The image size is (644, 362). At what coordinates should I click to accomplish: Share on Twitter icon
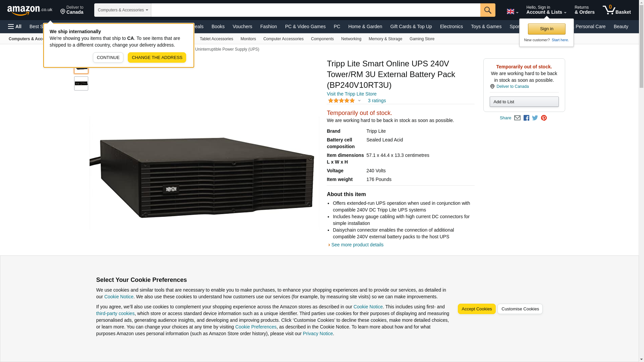pyautogui.click(x=535, y=118)
